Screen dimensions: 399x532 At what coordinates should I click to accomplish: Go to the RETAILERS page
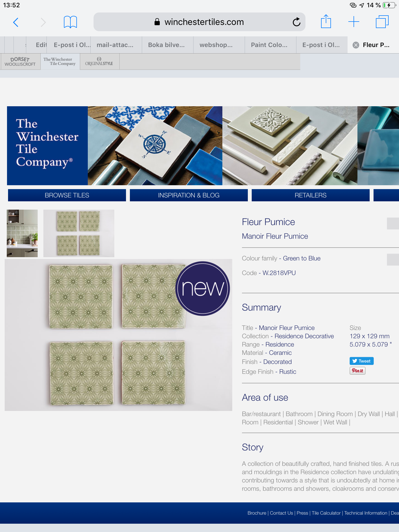tap(311, 195)
